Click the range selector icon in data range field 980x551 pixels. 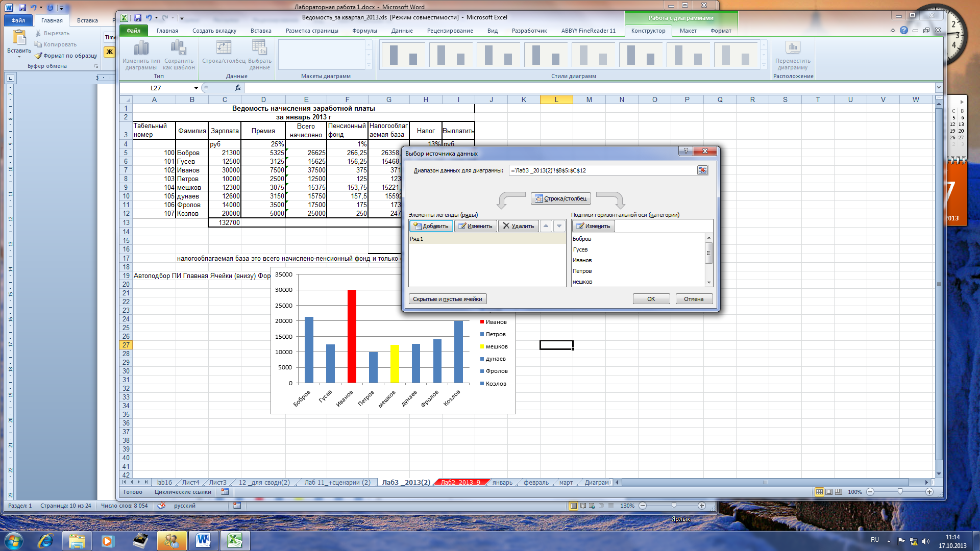(702, 170)
